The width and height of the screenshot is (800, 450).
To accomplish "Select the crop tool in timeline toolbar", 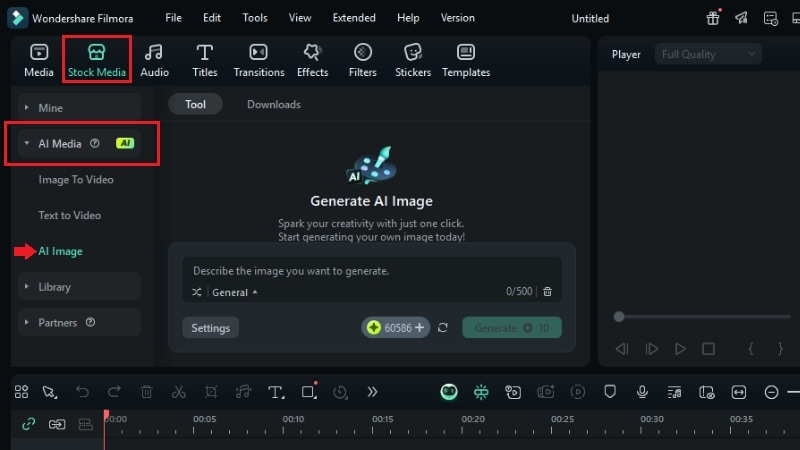I will pyautogui.click(x=211, y=392).
